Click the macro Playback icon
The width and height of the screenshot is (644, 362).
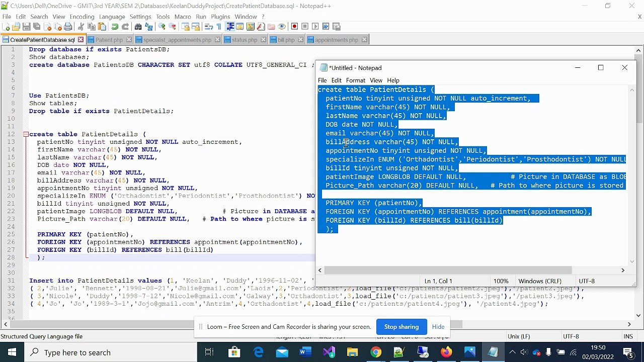click(x=315, y=27)
